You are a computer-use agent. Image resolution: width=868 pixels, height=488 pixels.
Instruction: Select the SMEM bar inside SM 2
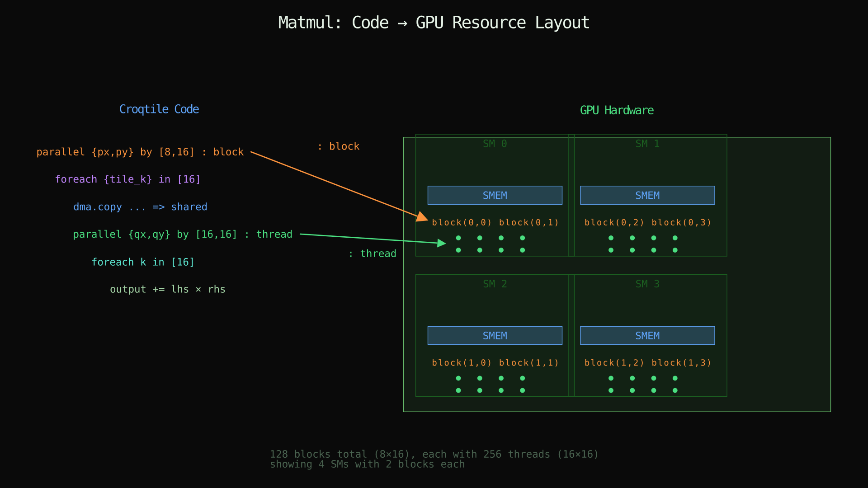495,335
